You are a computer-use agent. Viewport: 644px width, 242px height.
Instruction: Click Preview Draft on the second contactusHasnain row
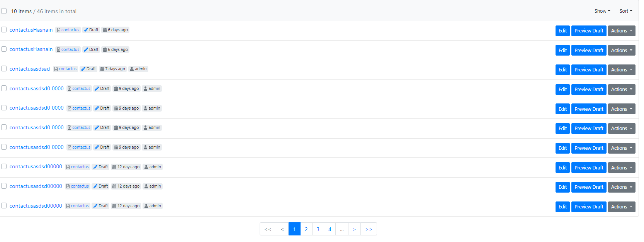589,50
